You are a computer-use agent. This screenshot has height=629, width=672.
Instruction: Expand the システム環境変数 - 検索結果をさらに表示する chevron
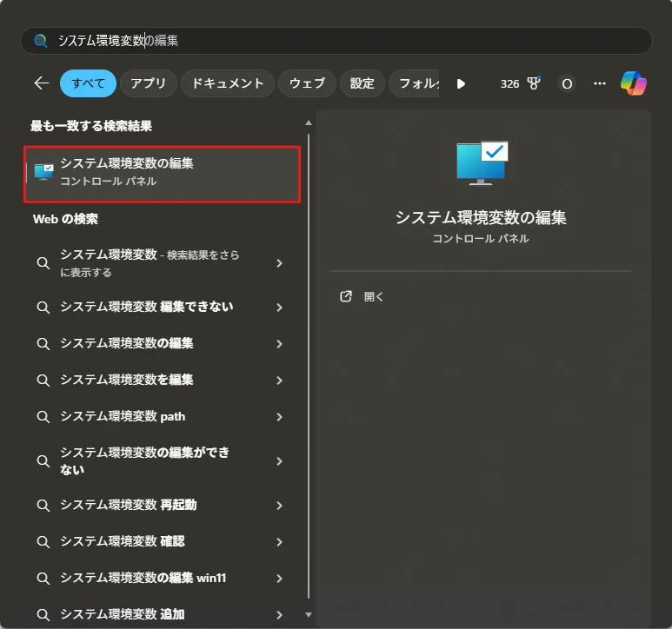click(279, 263)
